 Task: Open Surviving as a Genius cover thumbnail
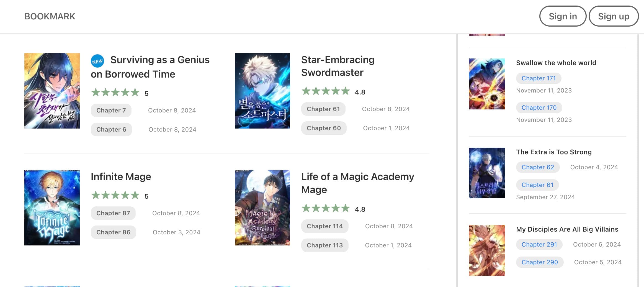(x=52, y=91)
